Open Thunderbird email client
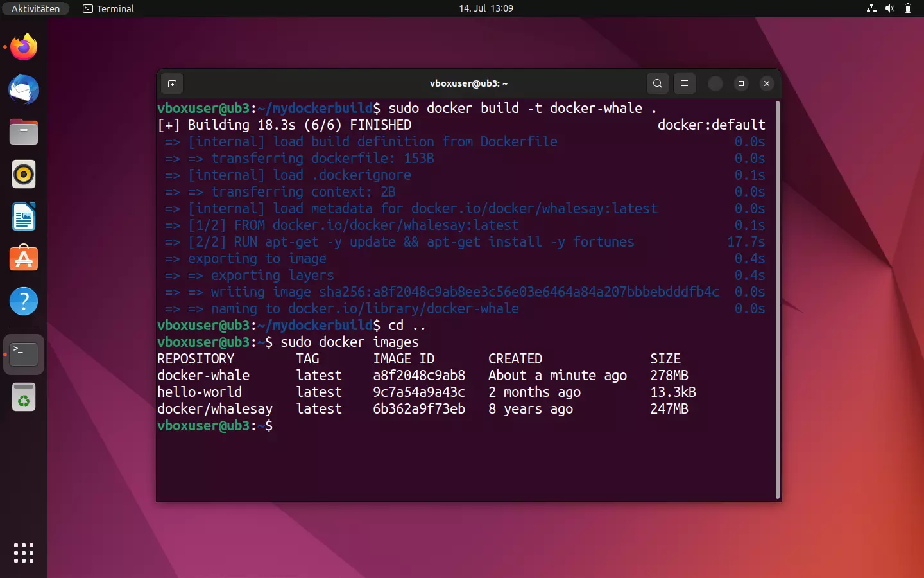Image resolution: width=924 pixels, height=578 pixels. tap(23, 90)
